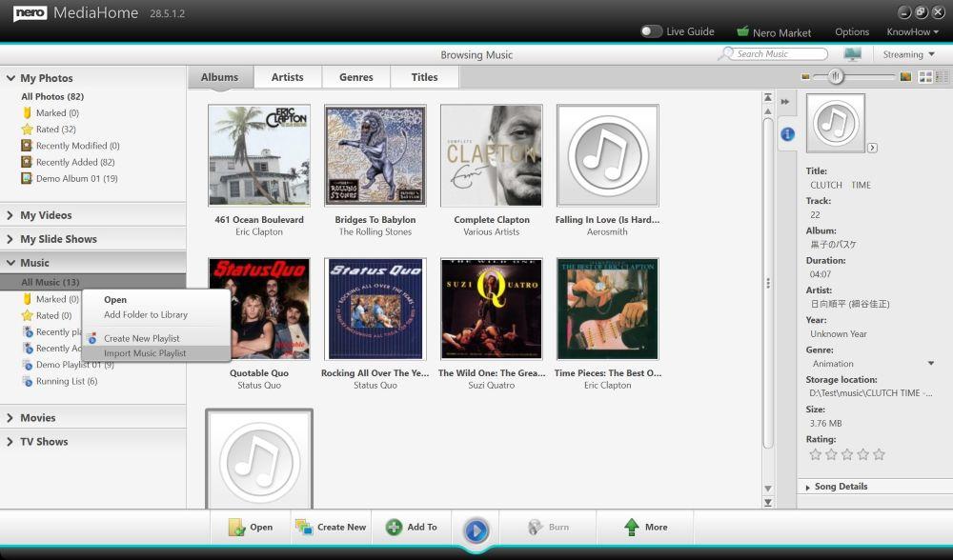The image size is (953, 560).
Task: Select Import Music Playlist menu entry
Action: [155, 353]
